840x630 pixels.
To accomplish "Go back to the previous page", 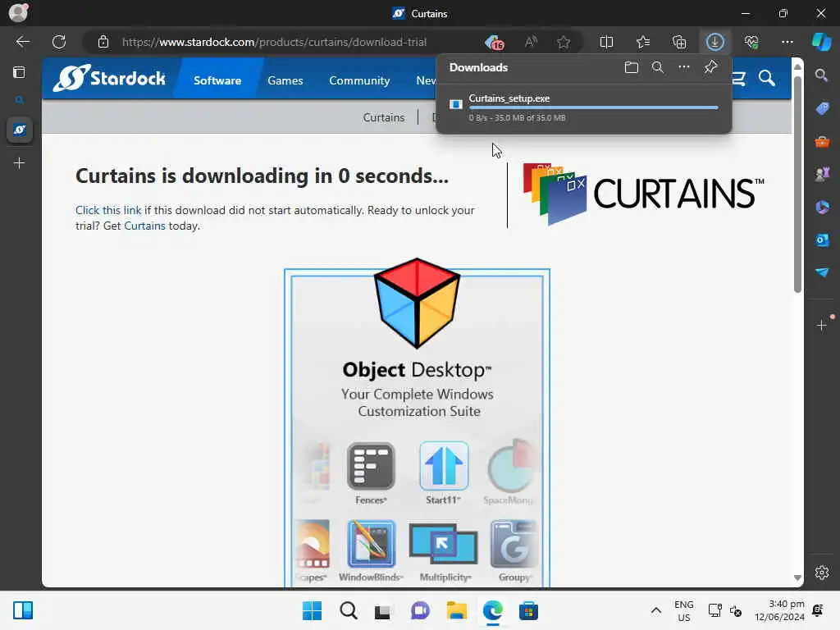I will coord(22,42).
